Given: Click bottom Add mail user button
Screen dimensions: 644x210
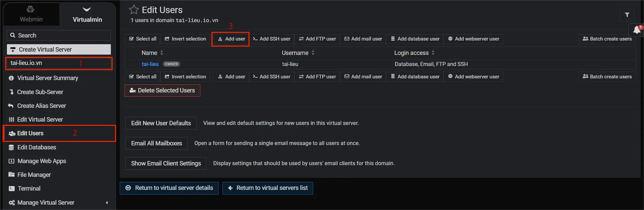Looking at the screenshot, I should point(363,77).
